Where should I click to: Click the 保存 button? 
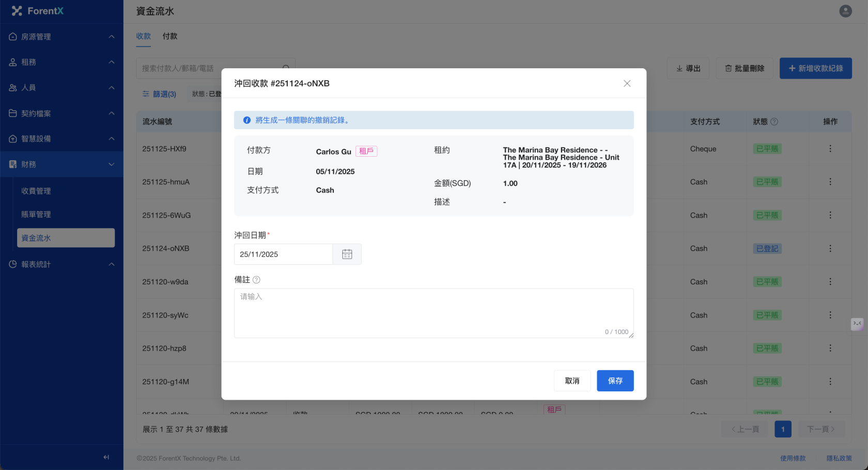click(615, 381)
